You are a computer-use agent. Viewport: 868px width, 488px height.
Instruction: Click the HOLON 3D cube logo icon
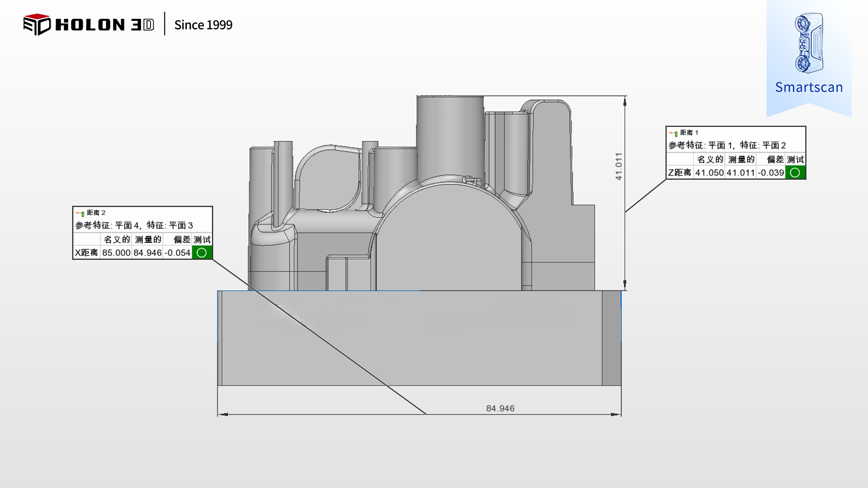coord(37,24)
